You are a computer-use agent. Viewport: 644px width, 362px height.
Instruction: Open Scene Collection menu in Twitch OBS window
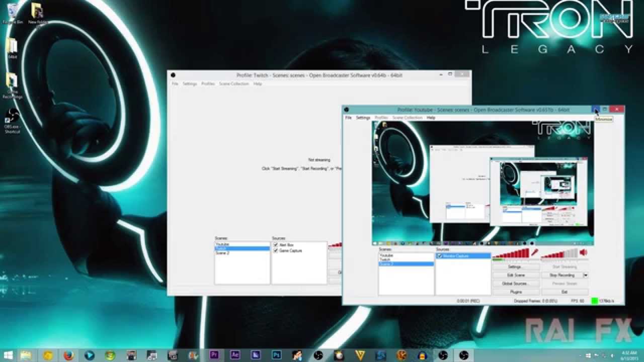234,84
